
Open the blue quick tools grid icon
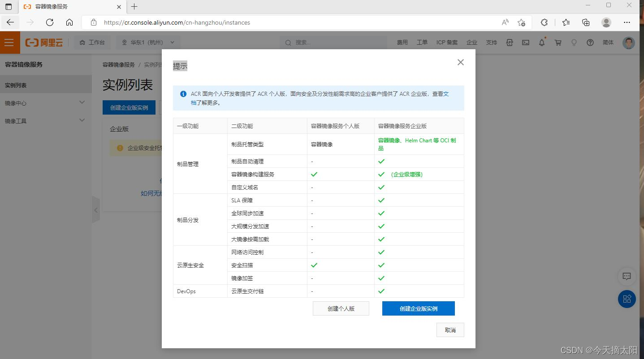pos(627,299)
